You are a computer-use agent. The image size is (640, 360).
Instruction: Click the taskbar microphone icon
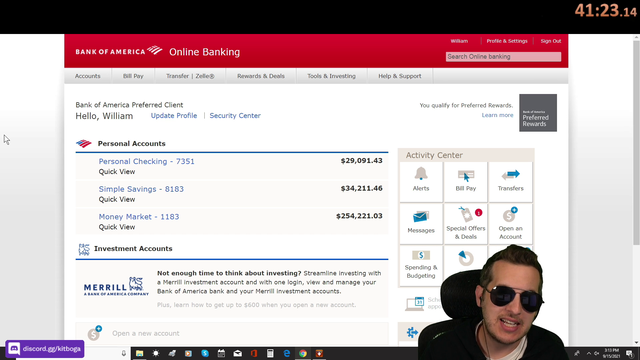124,353
